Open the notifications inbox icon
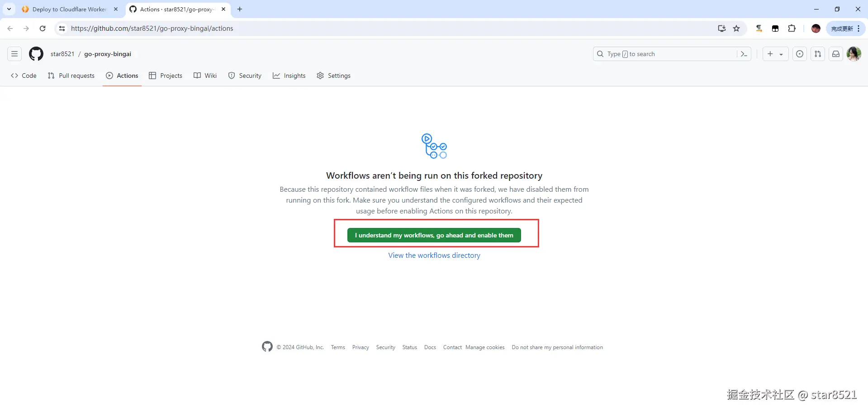This screenshot has width=868, height=412. tap(836, 54)
